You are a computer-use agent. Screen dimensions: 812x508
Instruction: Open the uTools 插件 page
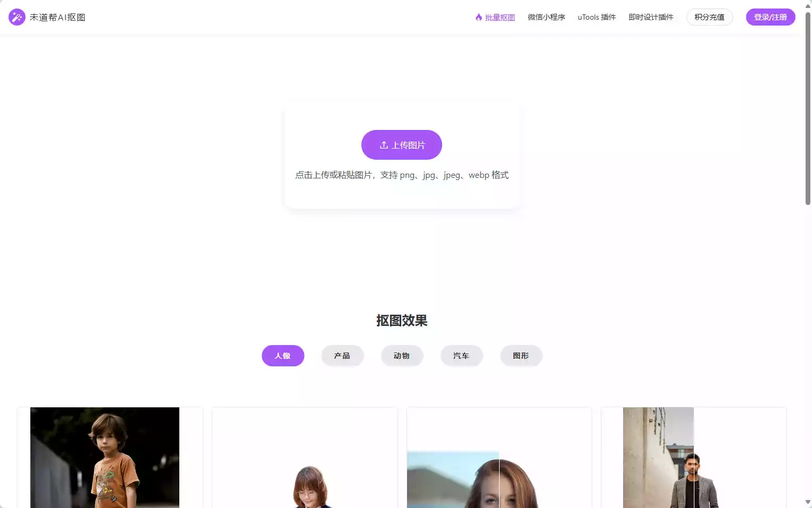[596, 17]
